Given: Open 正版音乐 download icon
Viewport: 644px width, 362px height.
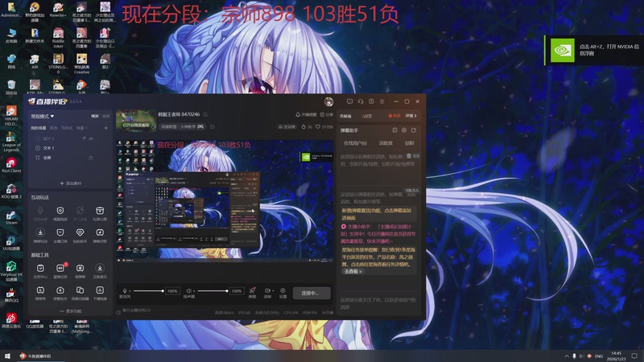Looking at the screenshot, I should (100, 268).
